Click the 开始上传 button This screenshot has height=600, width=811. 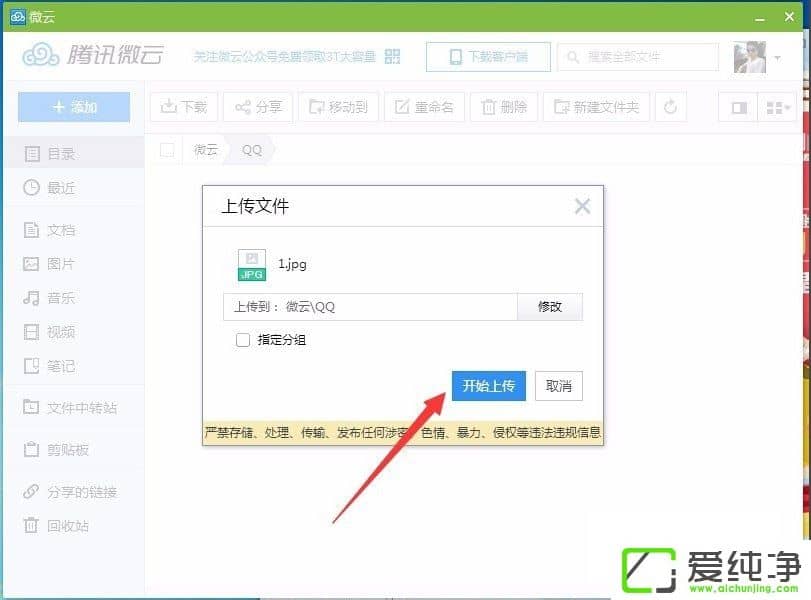[488, 386]
